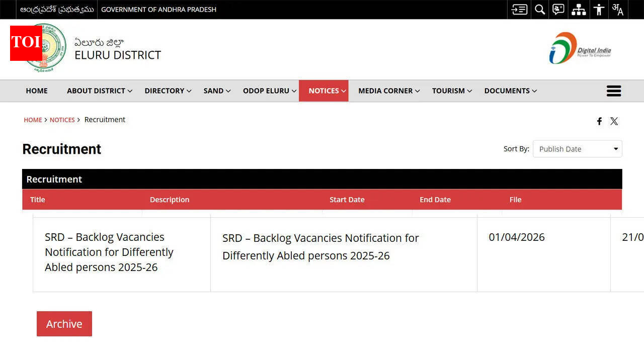Open the Sort By Publish Date dropdown
The height and width of the screenshot is (362, 644).
577,149
